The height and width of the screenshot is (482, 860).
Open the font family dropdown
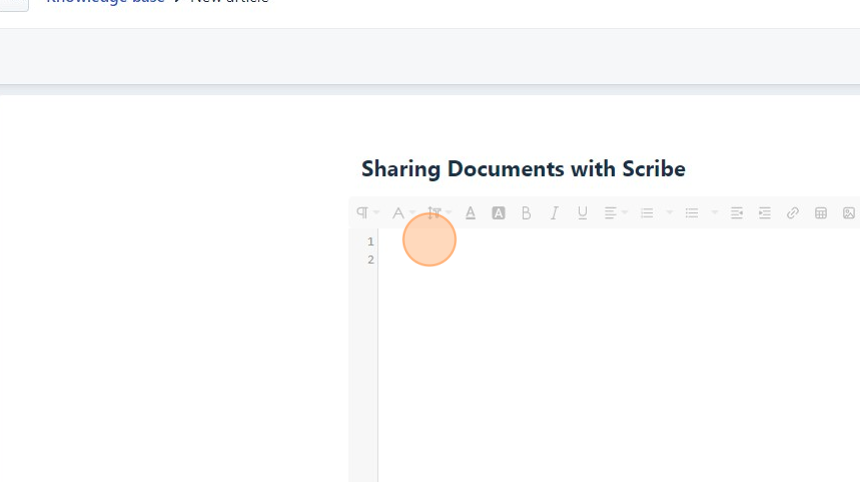(x=403, y=213)
